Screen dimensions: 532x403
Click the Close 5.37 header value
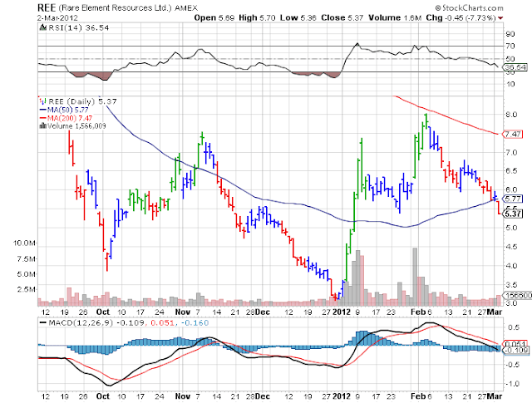[x=342, y=17]
